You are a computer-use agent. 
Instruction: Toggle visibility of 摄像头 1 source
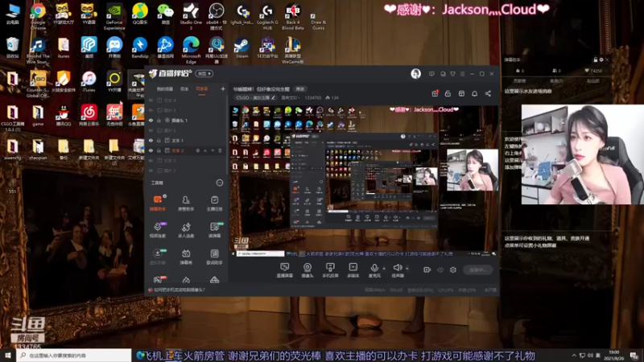pos(151,120)
